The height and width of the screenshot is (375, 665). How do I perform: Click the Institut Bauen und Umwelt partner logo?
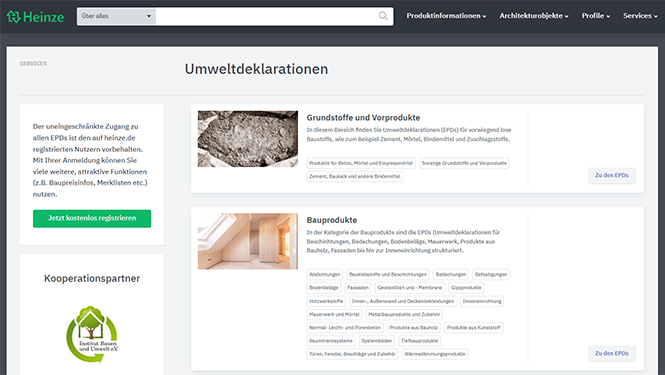point(92,334)
